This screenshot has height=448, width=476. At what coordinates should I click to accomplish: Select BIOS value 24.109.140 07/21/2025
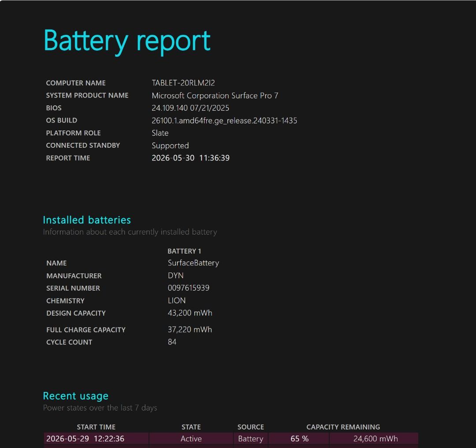tap(190, 108)
